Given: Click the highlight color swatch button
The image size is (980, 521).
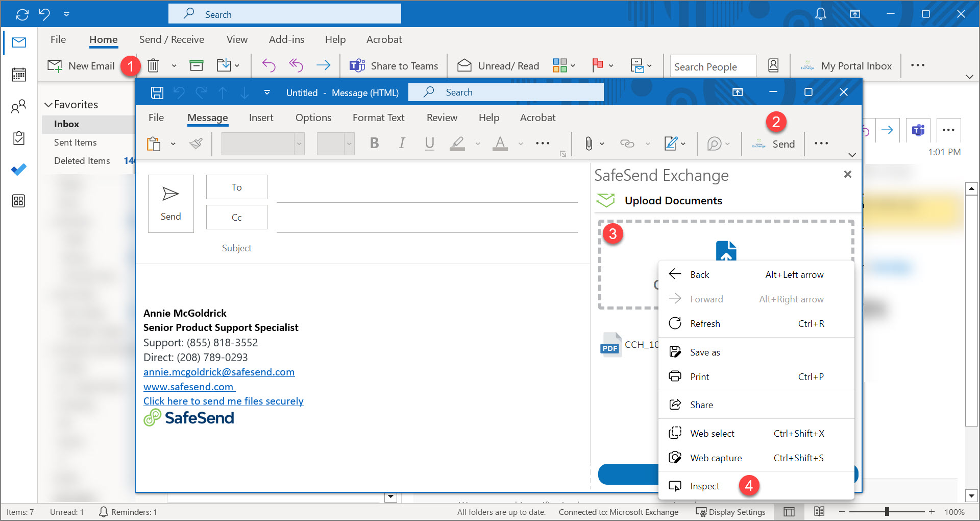Looking at the screenshot, I should point(457,144).
